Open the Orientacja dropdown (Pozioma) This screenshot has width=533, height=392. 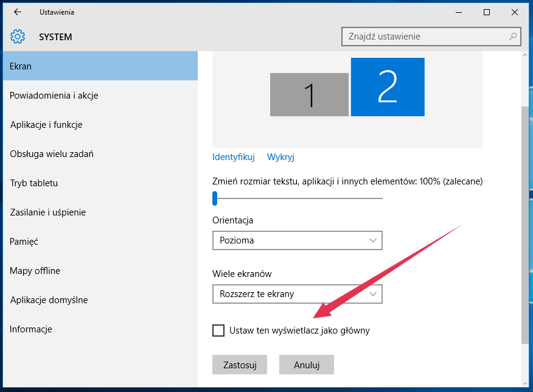click(x=298, y=240)
